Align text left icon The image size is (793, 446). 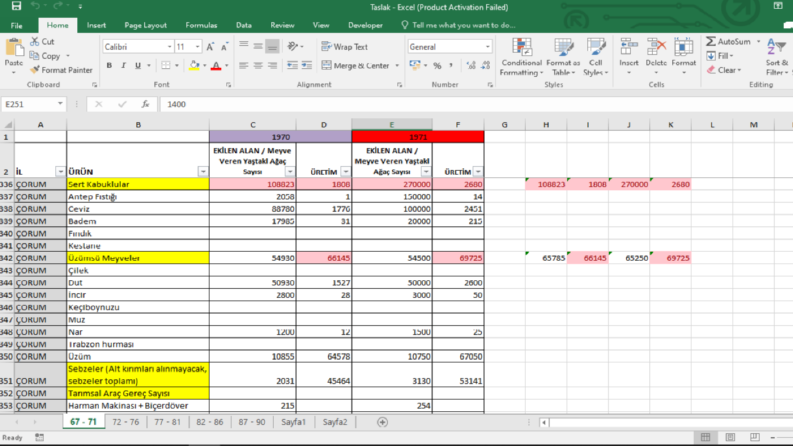[x=244, y=65]
